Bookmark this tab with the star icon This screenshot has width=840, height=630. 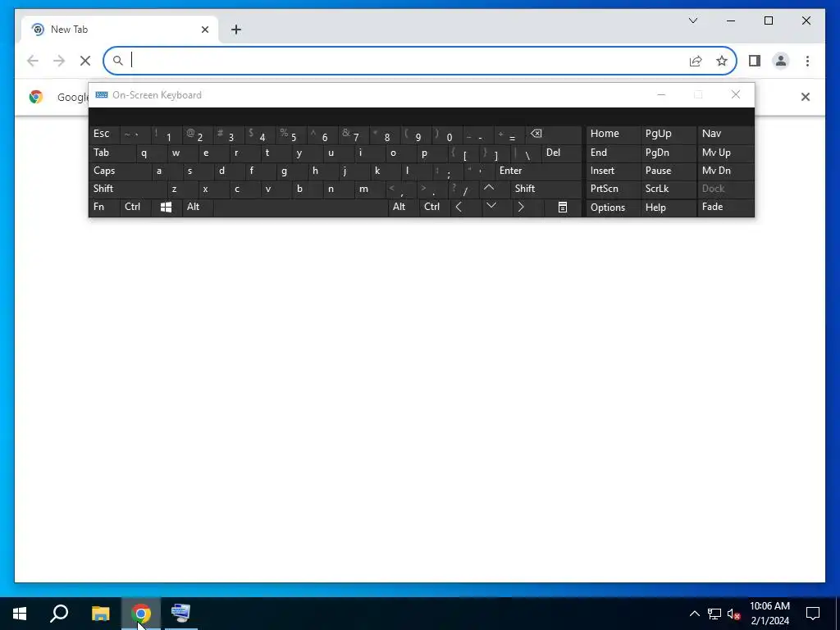(x=722, y=61)
